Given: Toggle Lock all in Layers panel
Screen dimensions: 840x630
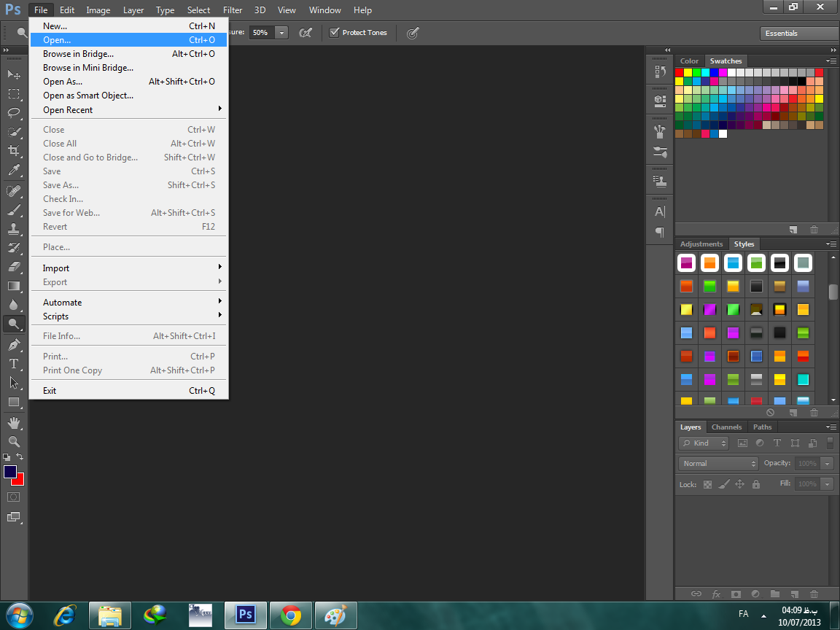Looking at the screenshot, I should [756, 484].
